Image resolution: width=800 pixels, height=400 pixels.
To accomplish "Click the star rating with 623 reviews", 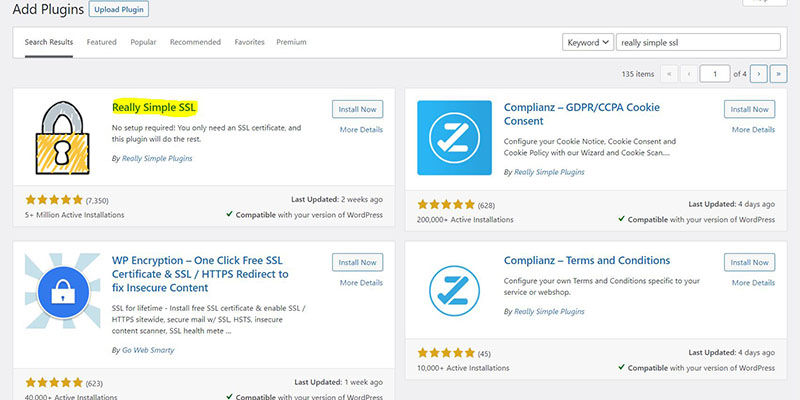I will click(54, 382).
